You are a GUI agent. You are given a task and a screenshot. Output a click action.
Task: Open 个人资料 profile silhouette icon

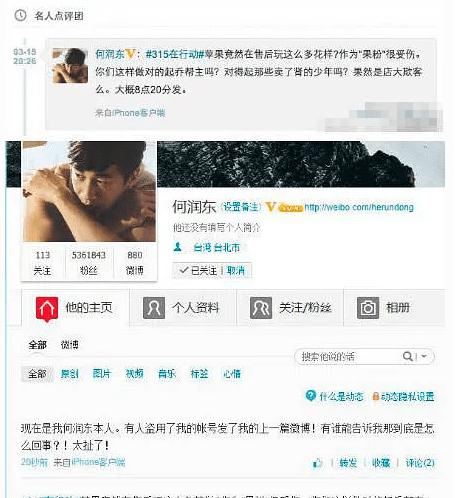pyautogui.click(x=154, y=308)
